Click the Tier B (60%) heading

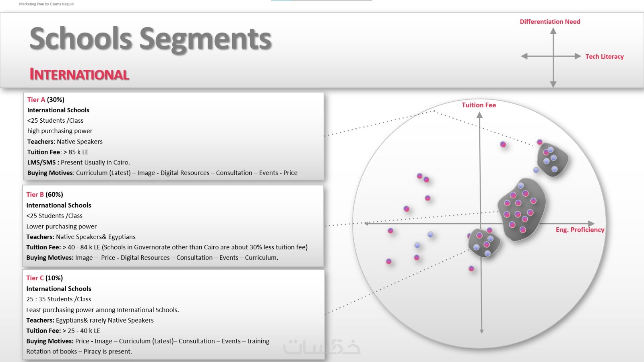point(45,194)
